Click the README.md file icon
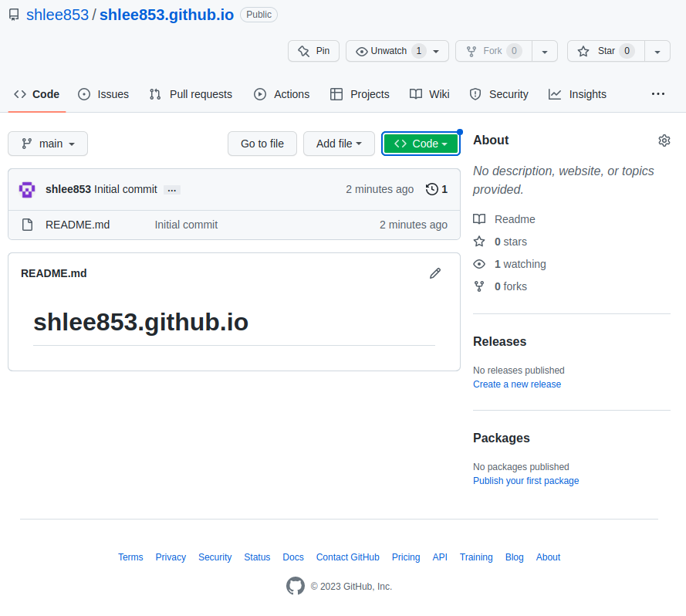686x616 pixels. 28,225
